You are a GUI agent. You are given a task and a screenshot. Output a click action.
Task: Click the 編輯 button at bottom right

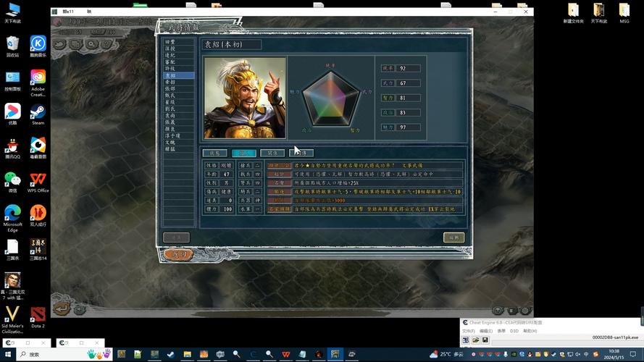pyautogui.click(x=453, y=237)
